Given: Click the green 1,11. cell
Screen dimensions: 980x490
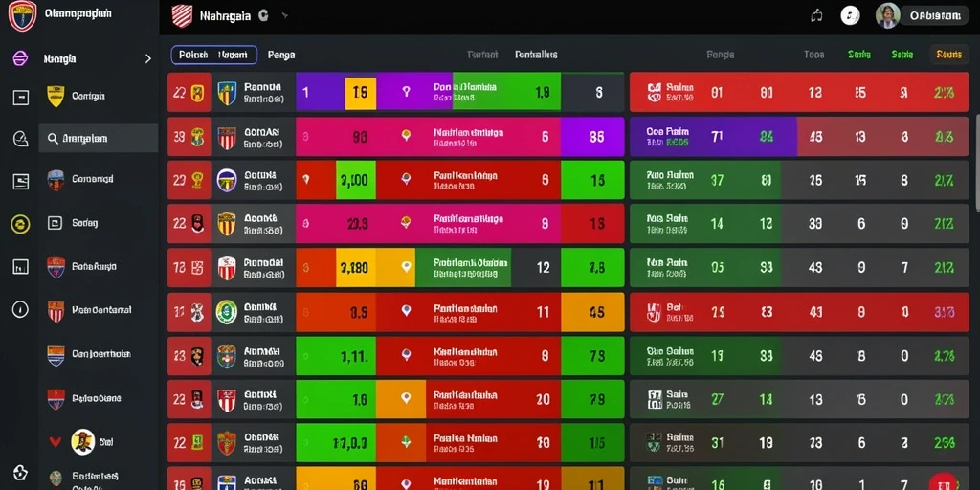Looking at the screenshot, I should tap(336, 356).
